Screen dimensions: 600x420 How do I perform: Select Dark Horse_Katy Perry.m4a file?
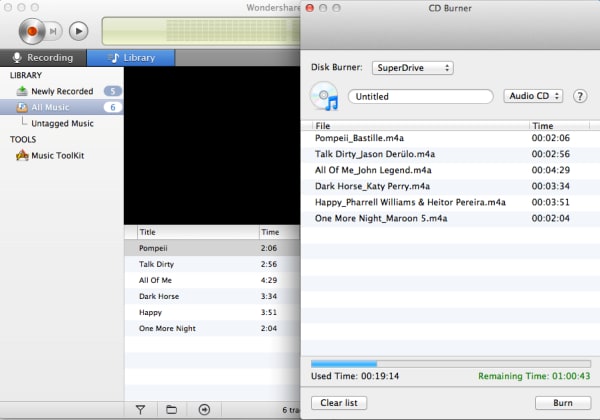pos(450,186)
